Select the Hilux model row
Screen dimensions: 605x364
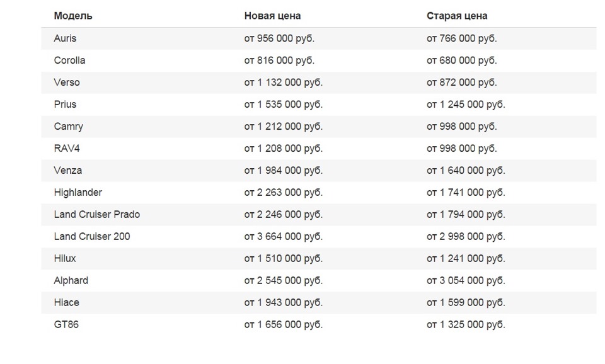(x=65, y=259)
